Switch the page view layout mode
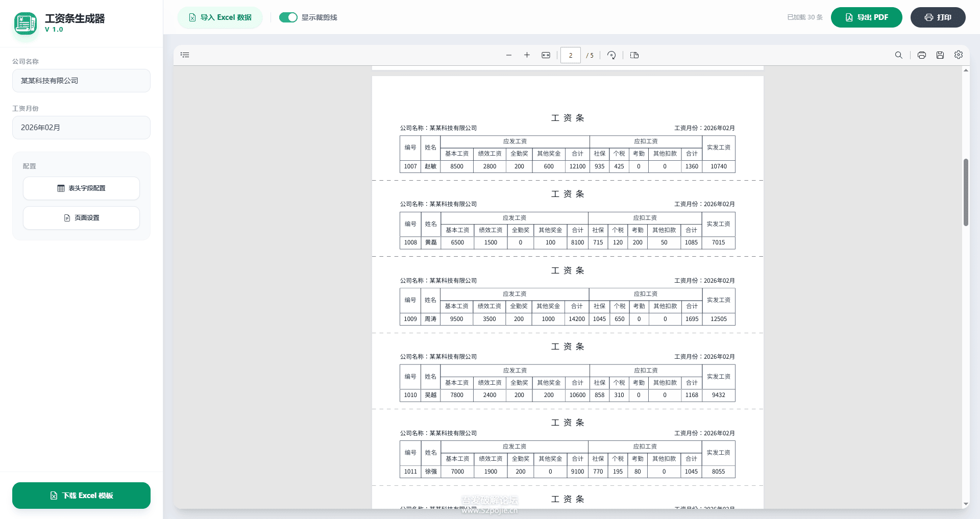 [x=634, y=55]
